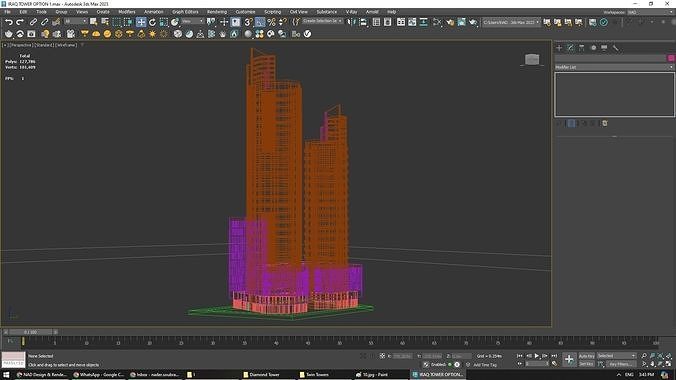Click the teapot Render Production icon
This screenshot has height=380, width=676.
[x=473, y=22]
